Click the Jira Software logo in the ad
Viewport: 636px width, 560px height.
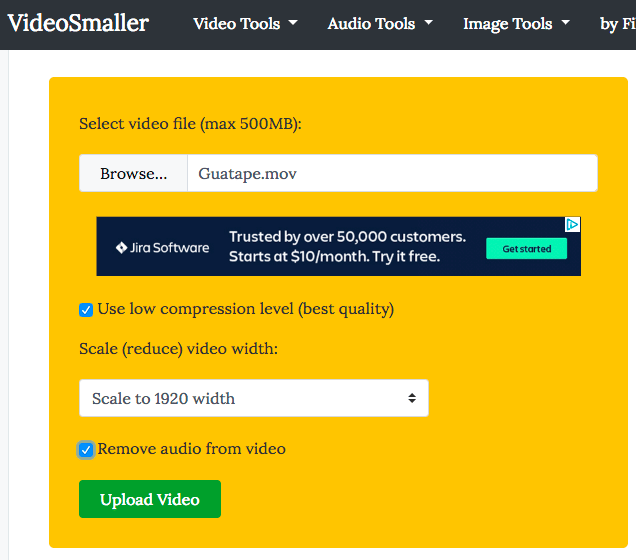point(162,247)
